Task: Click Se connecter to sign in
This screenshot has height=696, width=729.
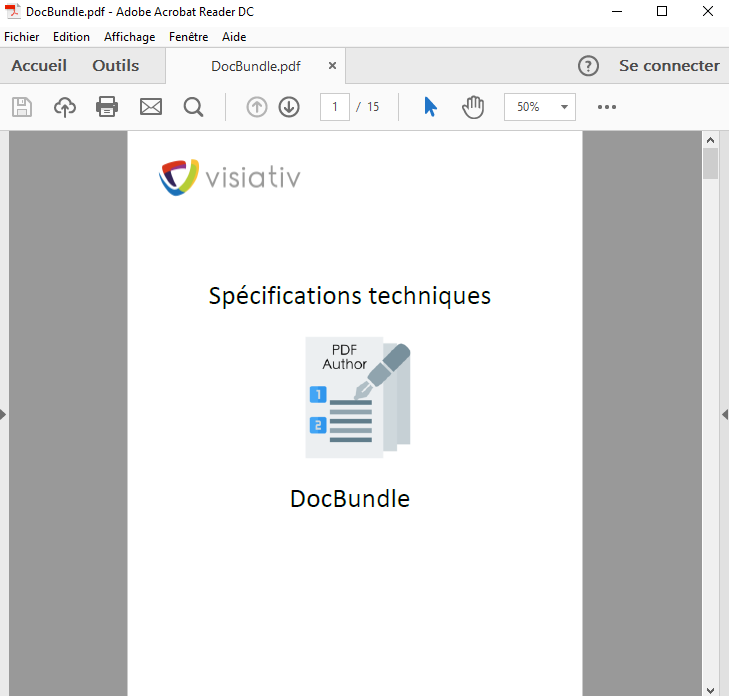Action: [x=669, y=66]
